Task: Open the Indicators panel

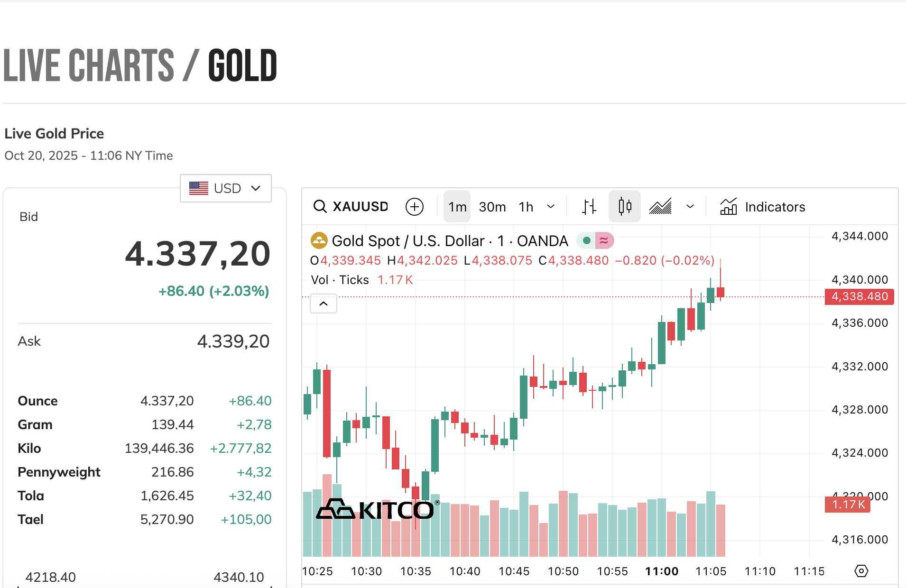Action: pos(763,207)
